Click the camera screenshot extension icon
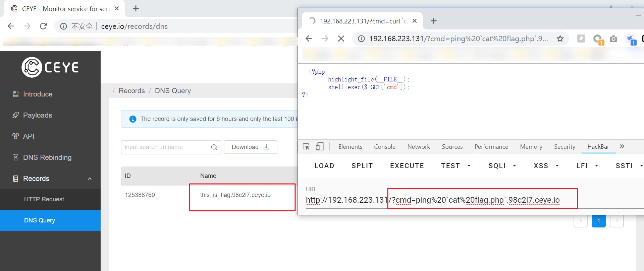The image size is (644, 271). point(613,39)
